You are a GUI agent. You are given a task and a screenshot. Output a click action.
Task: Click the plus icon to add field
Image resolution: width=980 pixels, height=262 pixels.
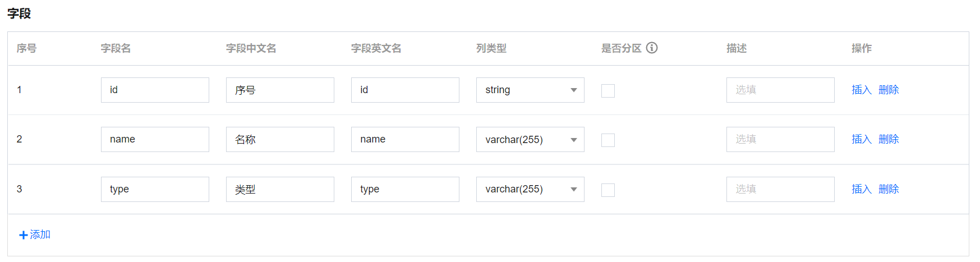pos(23,235)
